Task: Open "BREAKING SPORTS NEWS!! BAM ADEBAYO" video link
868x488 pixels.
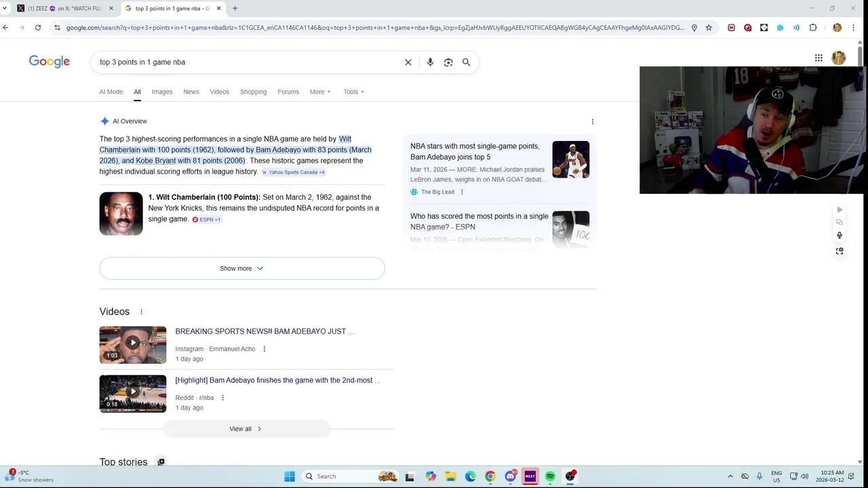Action: [x=264, y=331]
